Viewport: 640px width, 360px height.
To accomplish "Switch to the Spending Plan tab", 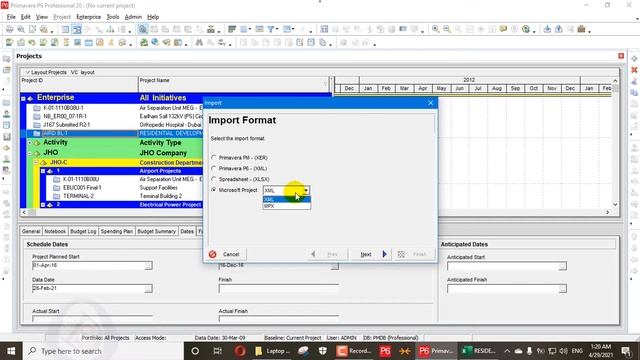I will click(117, 231).
